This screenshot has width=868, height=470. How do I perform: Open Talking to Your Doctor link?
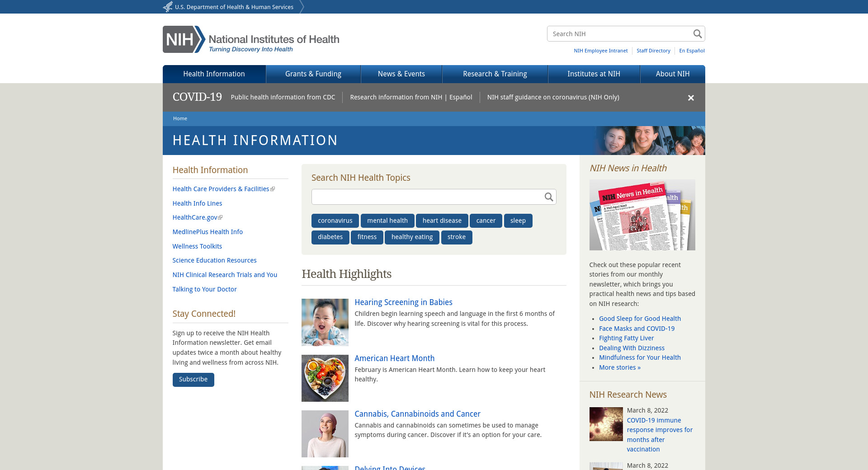click(x=204, y=289)
